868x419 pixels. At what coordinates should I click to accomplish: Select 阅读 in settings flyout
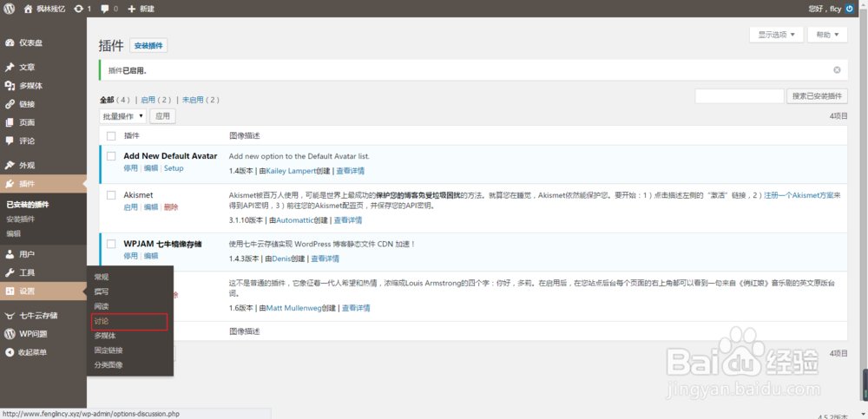click(x=102, y=306)
